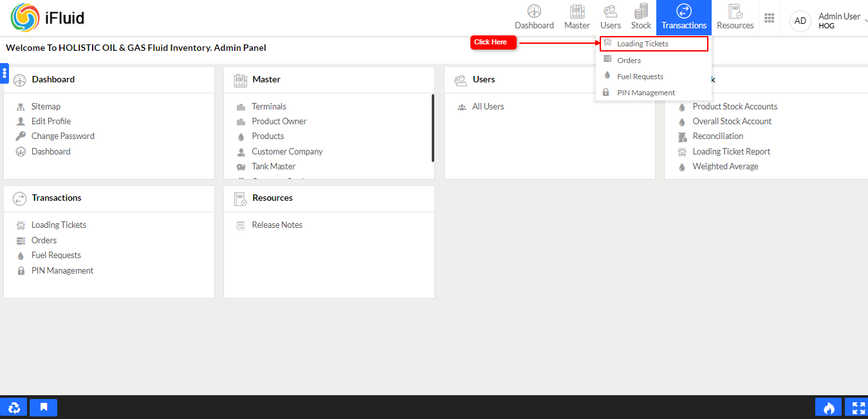868x419 pixels.
Task: Click the Edit Profile person icon
Action: (x=21, y=122)
